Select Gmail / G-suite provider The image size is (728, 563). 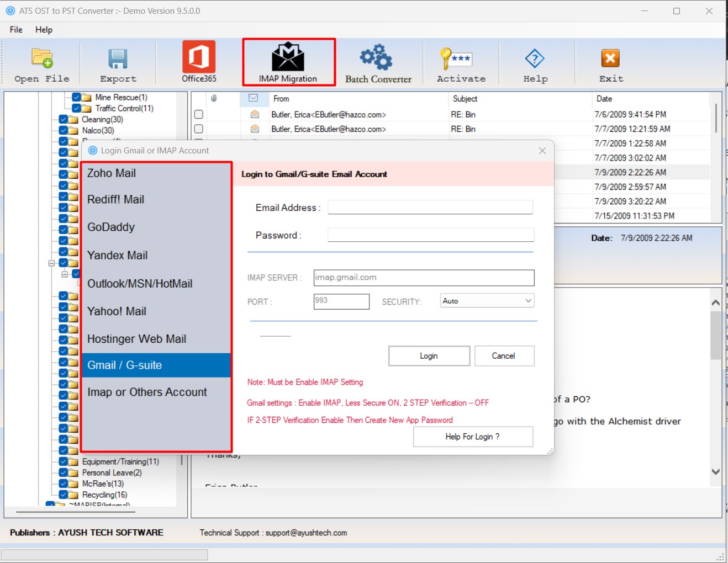[156, 365]
